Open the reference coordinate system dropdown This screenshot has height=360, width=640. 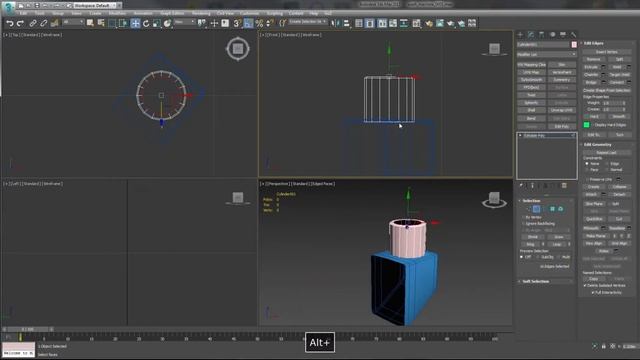(x=184, y=22)
